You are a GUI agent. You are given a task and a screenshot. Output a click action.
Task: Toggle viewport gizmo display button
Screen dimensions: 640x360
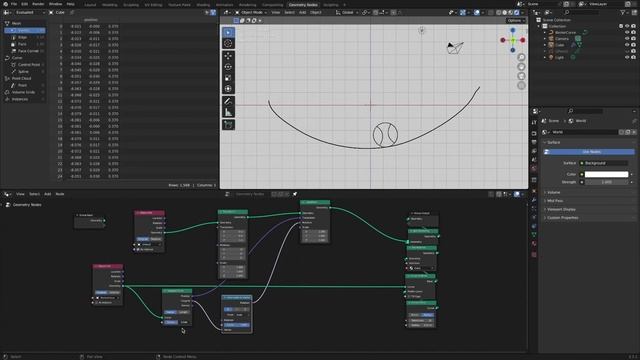pyautogui.click(x=462, y=13)
